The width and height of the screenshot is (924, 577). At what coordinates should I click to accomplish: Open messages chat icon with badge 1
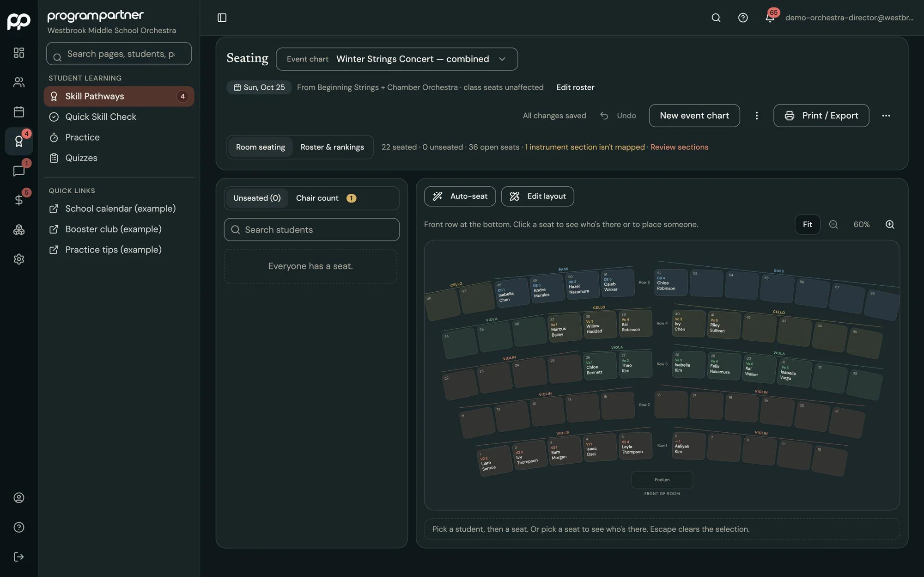click(19, 171)
